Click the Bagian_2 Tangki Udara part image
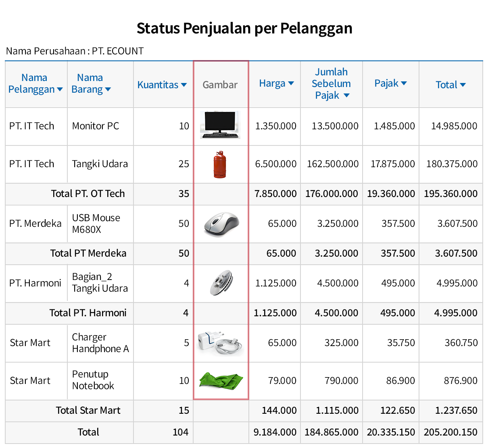 tap(220, 282)
